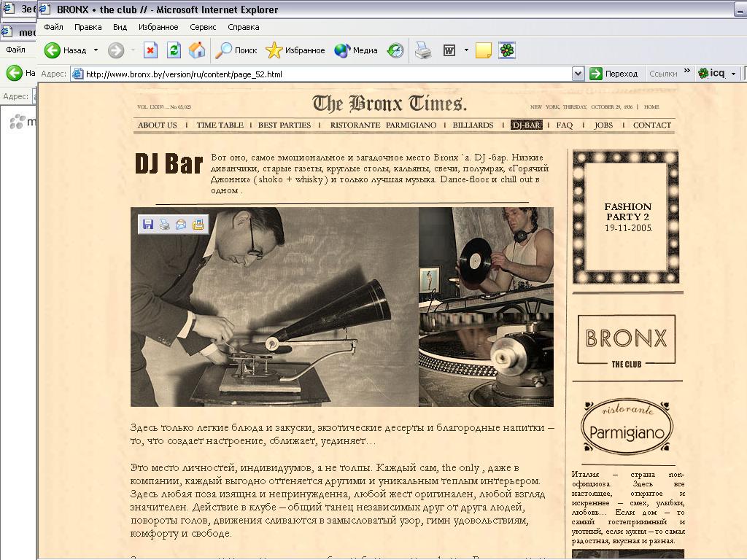Open BILLIARDS page link
This screenshot has width=747, height=560.
[473, 125]
